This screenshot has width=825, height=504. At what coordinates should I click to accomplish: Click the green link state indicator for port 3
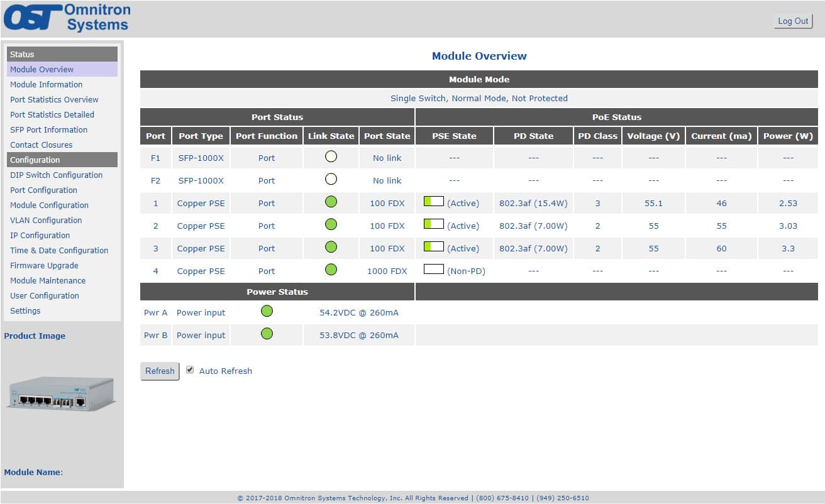(331, 248)
